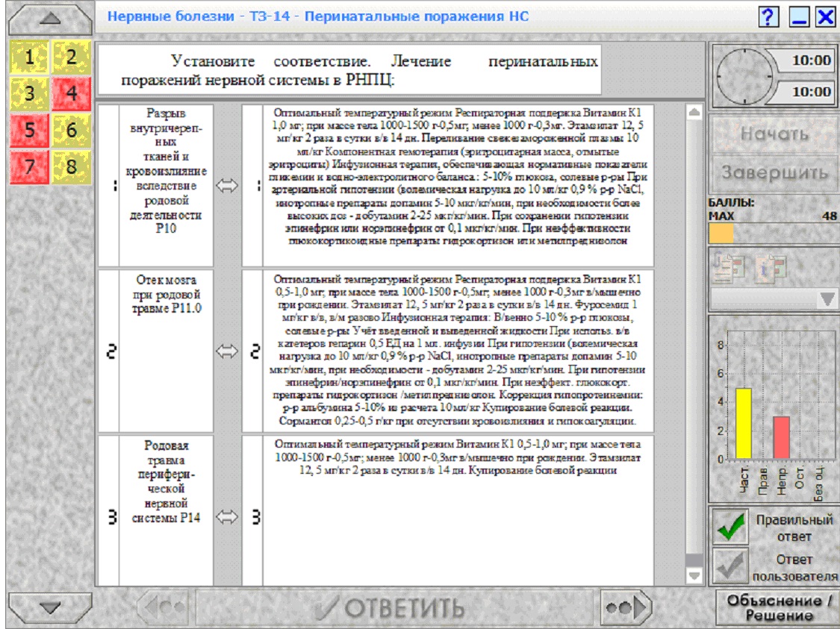The image size is (840, 629).
Task: Click MAX score value 48
Action: click(829, 216)
